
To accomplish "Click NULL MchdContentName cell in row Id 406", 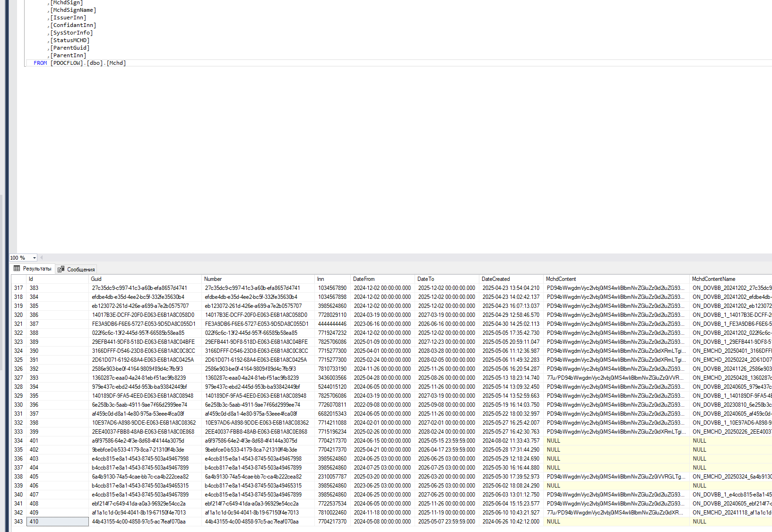I will click(731, 486).
